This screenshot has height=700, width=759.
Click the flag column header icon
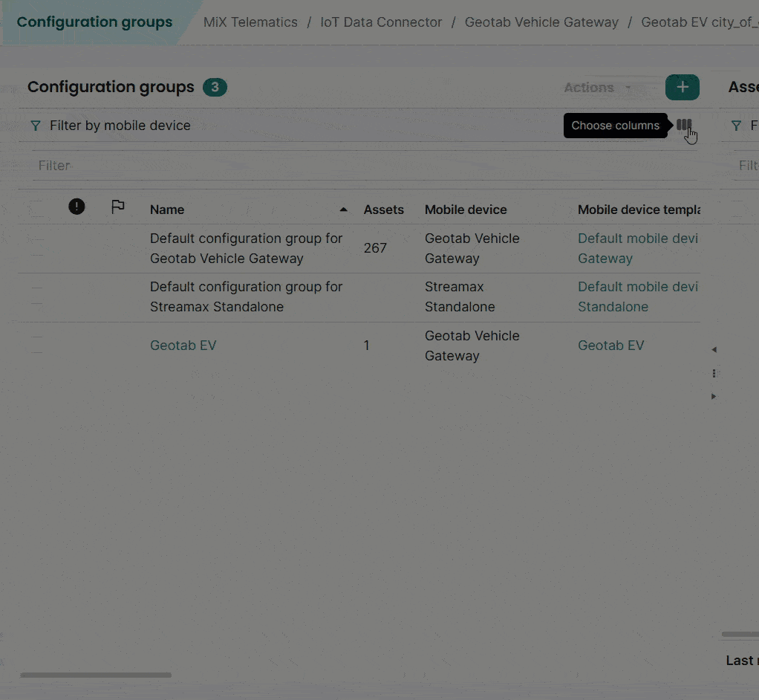click(117, 207)
